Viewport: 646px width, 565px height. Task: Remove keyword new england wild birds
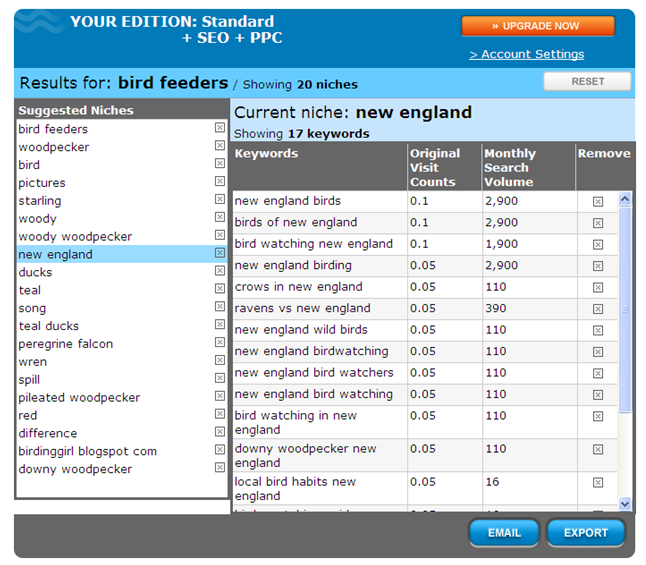[x=598, y=331]
